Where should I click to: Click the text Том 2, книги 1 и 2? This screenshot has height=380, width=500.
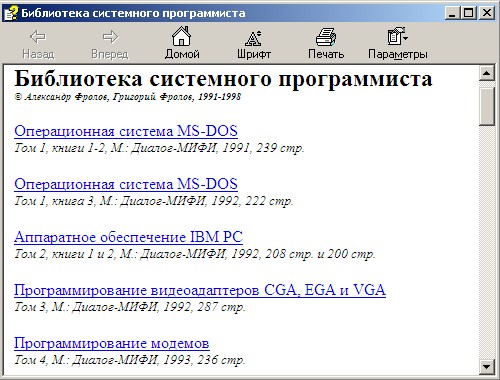[x=195, y=254]
